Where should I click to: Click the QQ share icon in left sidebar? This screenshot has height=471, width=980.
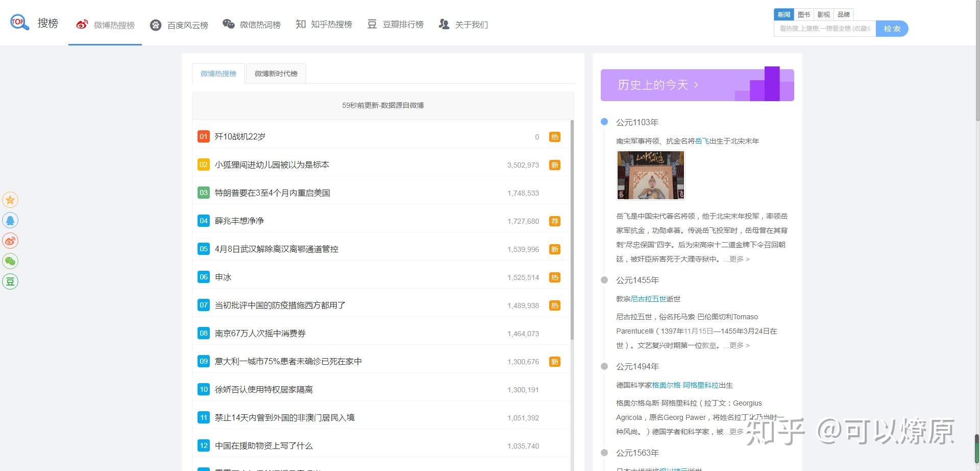pyautogui.click(x=10, y=220)
